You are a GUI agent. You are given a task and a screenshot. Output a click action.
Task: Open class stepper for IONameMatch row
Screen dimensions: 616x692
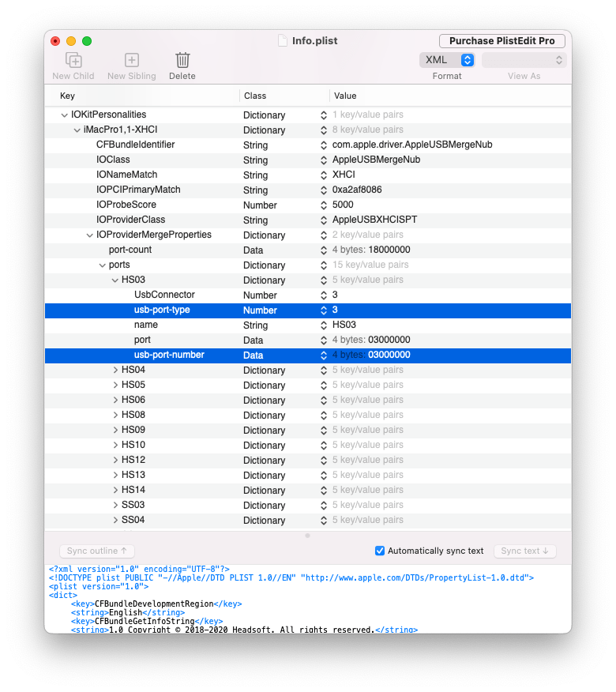324,175
